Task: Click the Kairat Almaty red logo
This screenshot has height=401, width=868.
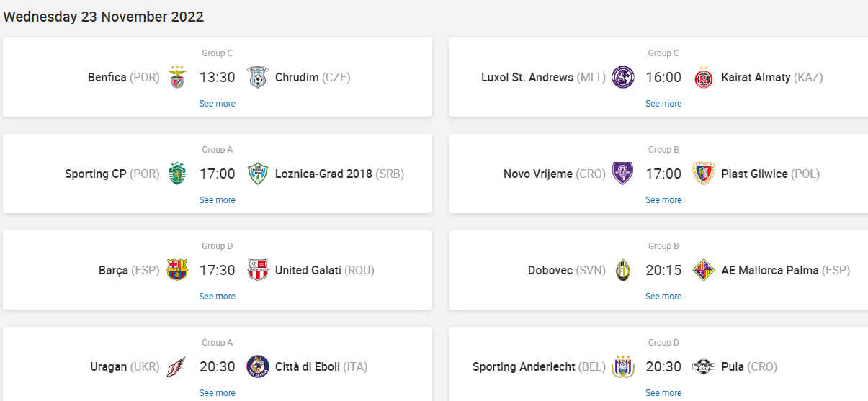Action: (x=703, y=77)
